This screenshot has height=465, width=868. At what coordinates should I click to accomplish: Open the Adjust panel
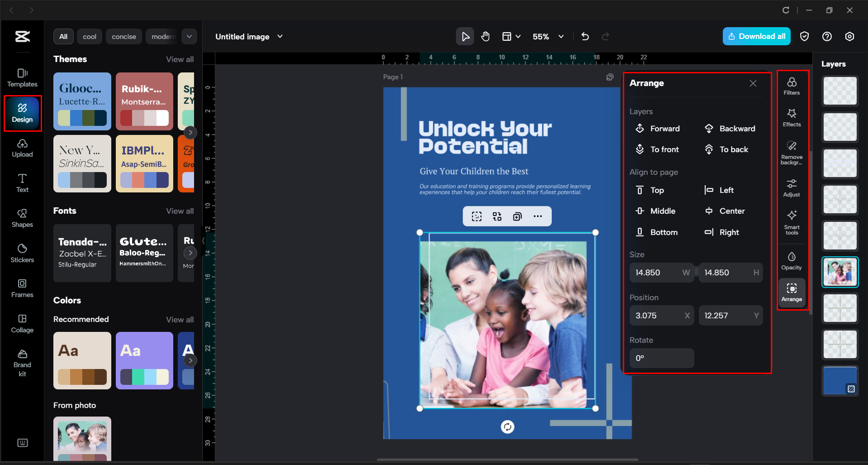pos(792,187)
